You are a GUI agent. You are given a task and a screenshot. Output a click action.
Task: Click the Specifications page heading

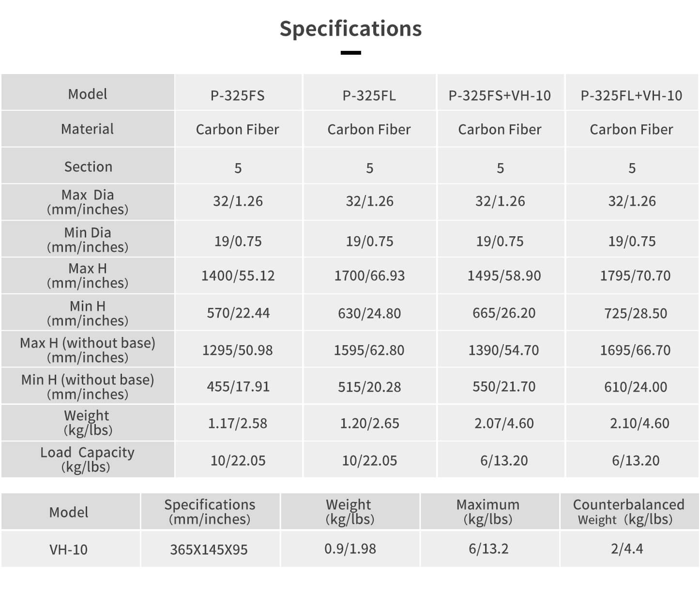point(350,29)
